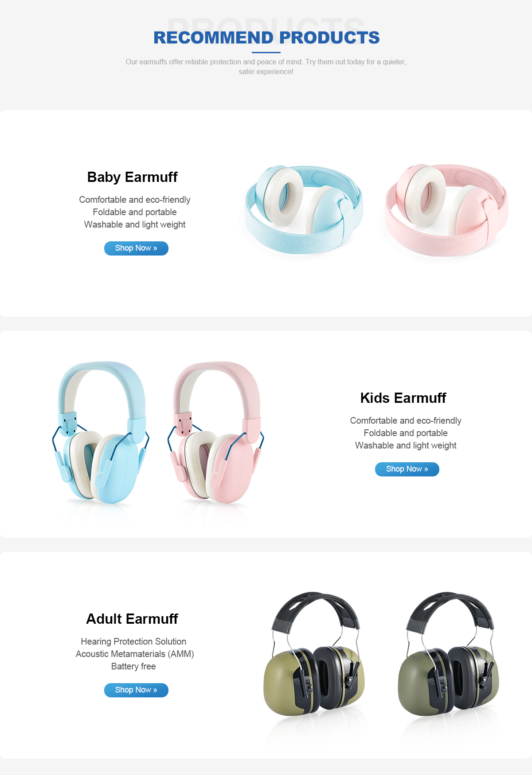The height and width of the screenshot is (775, 532).
Task: Click the Recommend Products title
Action: 266,38
